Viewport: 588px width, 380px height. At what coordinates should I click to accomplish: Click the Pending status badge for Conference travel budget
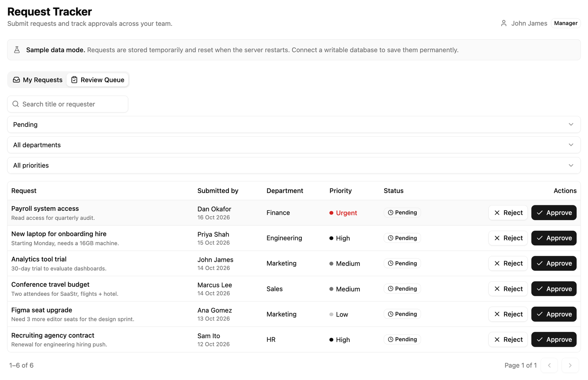click(x=402, y=289)
